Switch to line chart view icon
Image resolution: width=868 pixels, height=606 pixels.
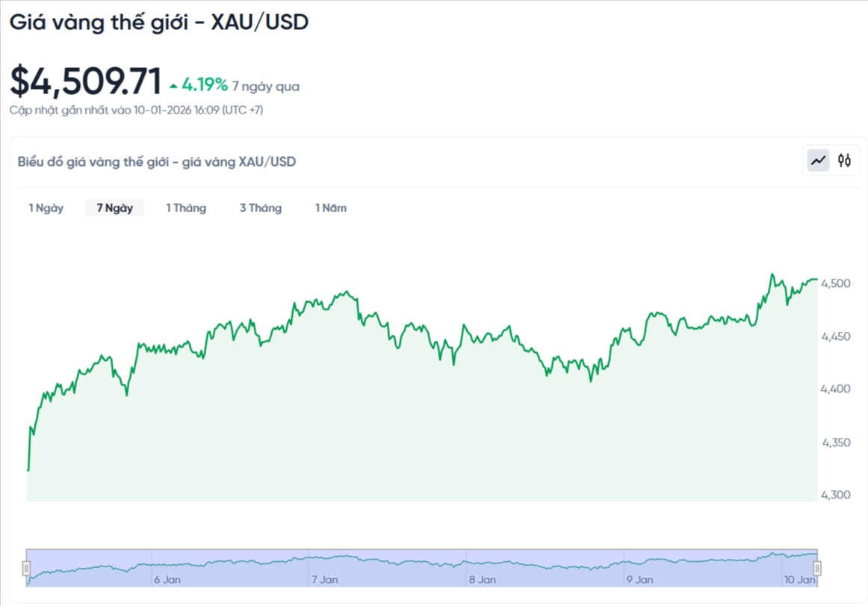click(x=819, y=160)
